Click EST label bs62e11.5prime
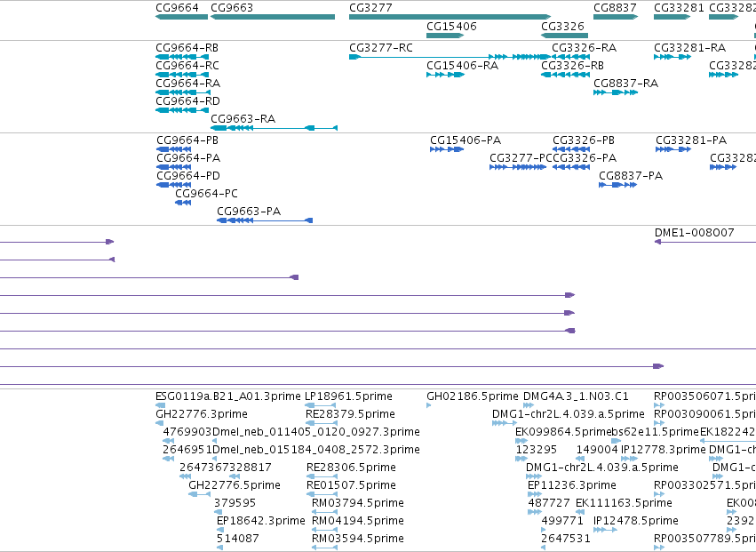Viewport: 756px width, 552px height. click(655, 432)
